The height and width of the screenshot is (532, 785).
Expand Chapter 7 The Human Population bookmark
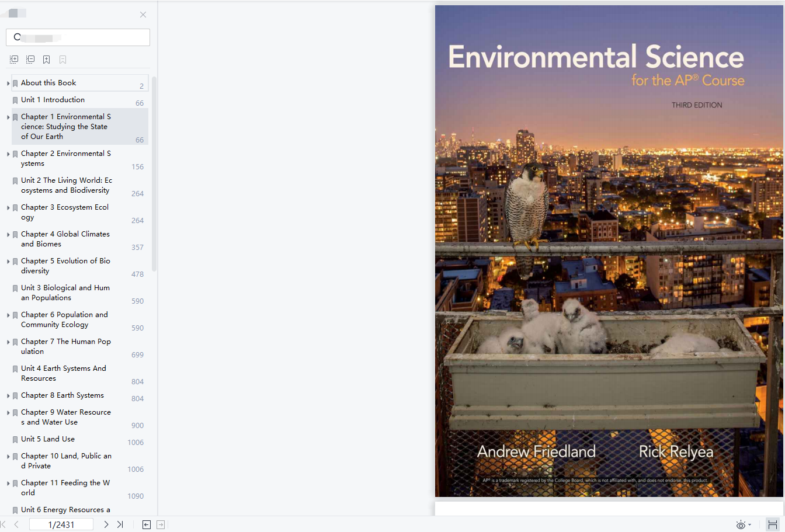pos(8,342)
